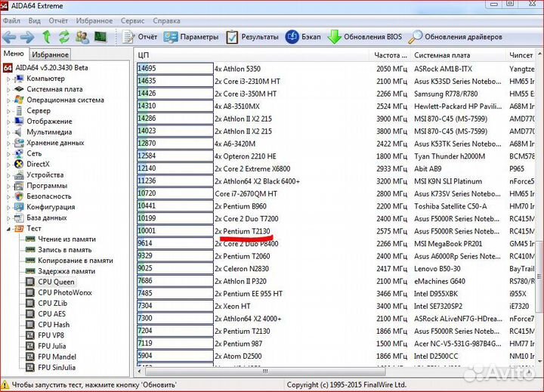
Task: Collapse the Тест tree node
Action: [x=8, y=229]
